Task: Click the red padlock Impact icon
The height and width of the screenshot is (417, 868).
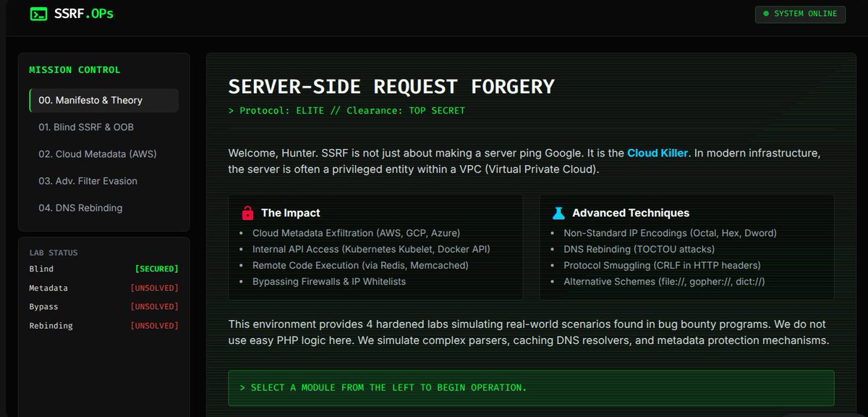Action: pyautogui.click(x=247, y=213)
